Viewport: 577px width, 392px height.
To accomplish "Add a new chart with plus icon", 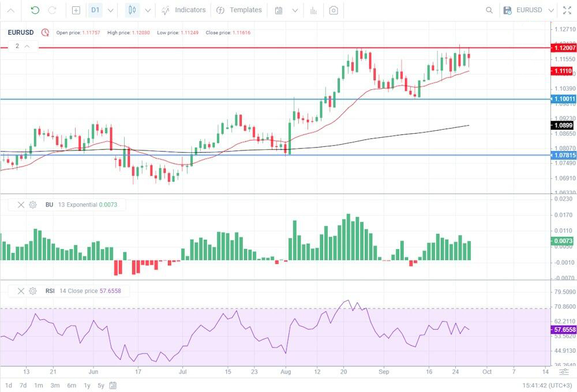I will coord(76,10).
